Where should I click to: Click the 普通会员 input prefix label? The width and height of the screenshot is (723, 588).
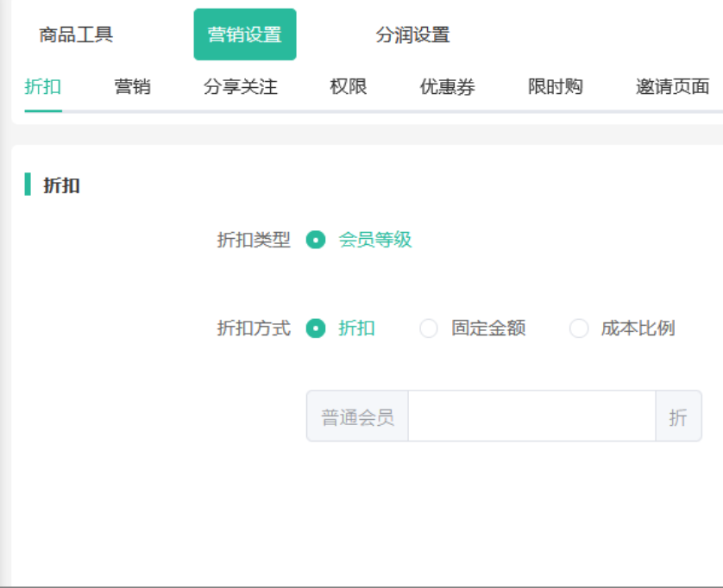click(x=357, y=417)
